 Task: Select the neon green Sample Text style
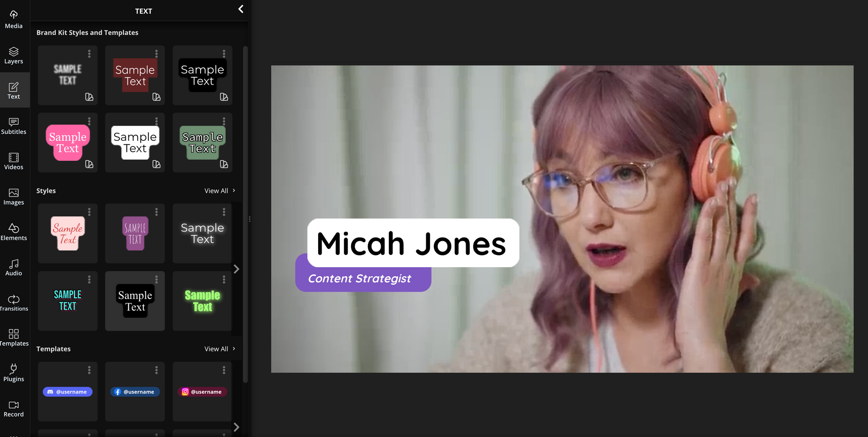(202, 301)
